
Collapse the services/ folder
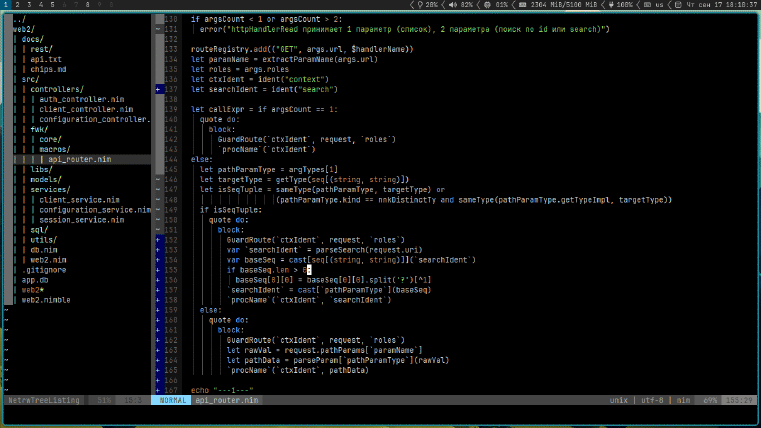[50, 190]
